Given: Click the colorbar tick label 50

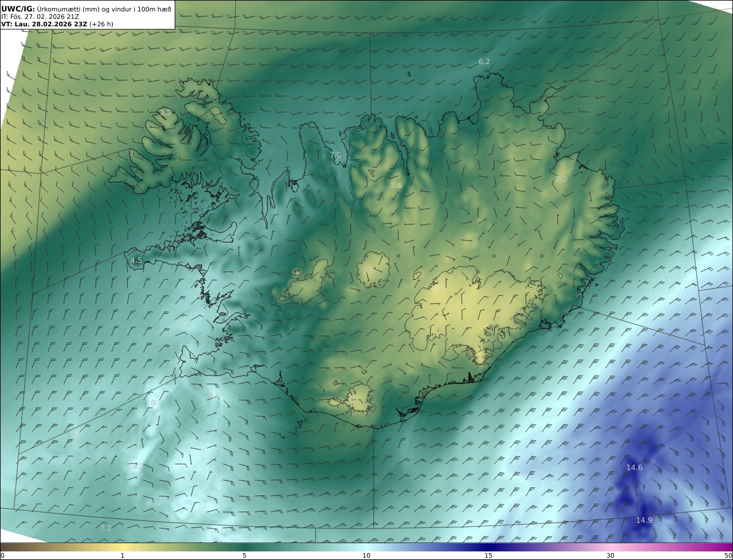Looking at the screenshot, I should pos(728,555).
